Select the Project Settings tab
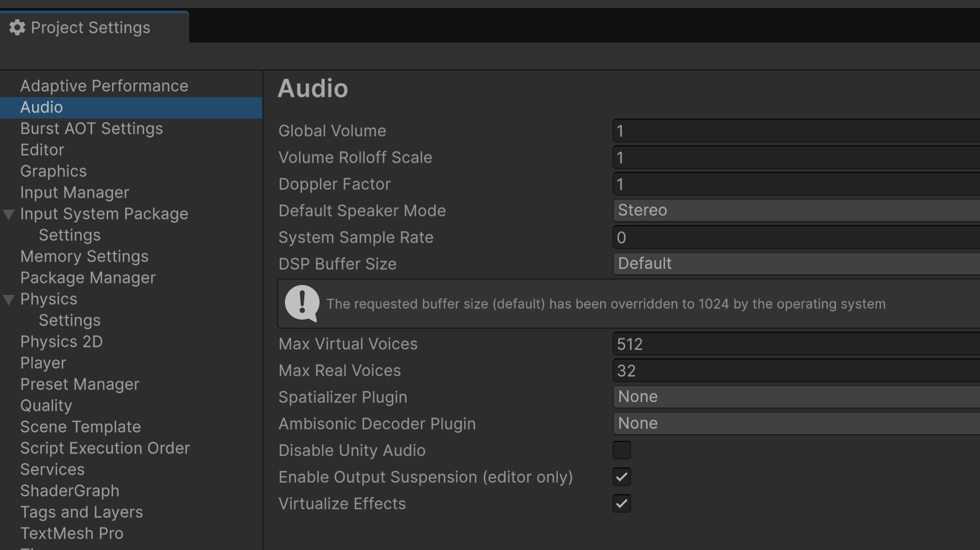This screenshot has width=980, height=550. (x=90, y=27)
